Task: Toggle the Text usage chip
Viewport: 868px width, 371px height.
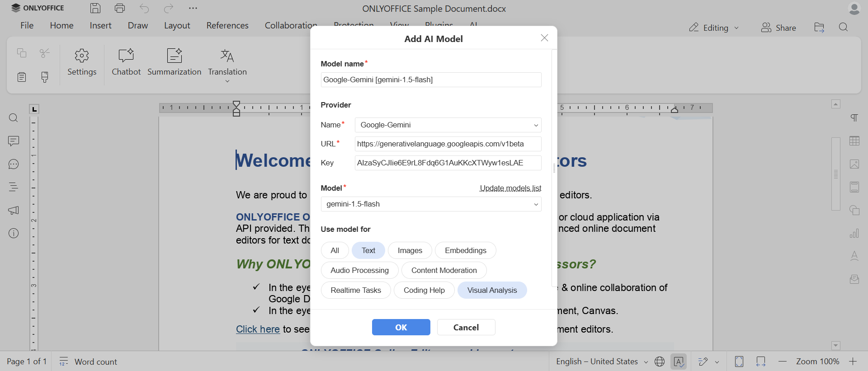Action: [x=368, y=250]
